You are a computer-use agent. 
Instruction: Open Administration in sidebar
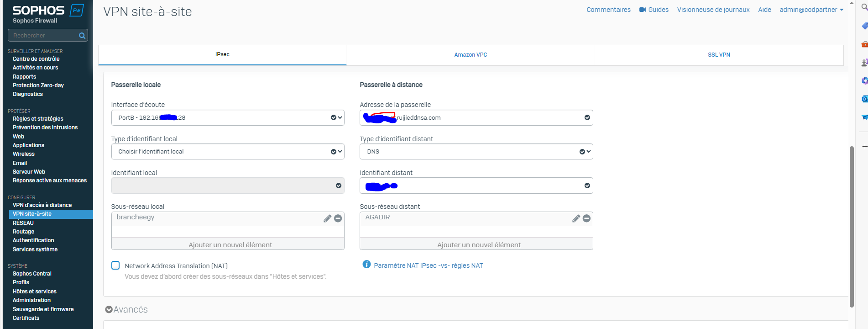point(31,300)
